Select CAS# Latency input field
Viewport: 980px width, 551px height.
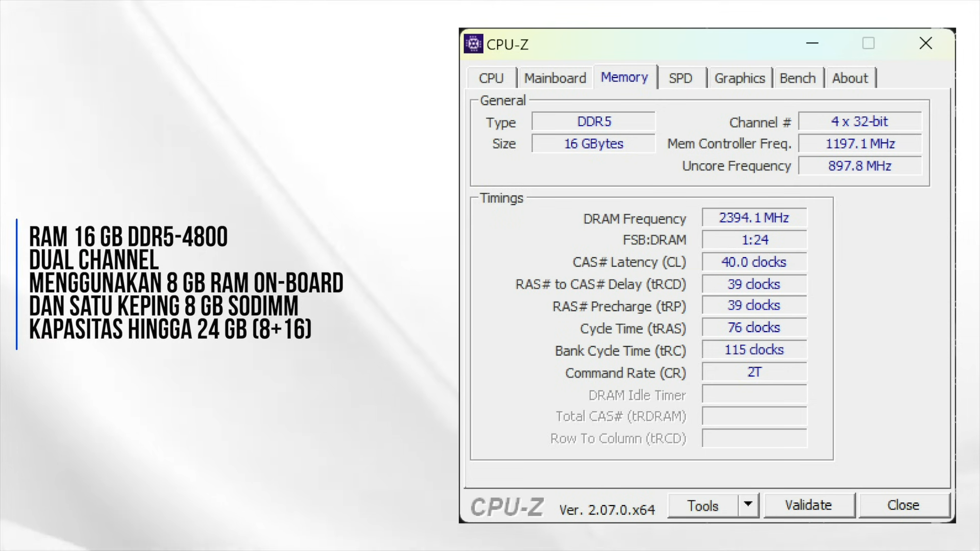point(754,261)
